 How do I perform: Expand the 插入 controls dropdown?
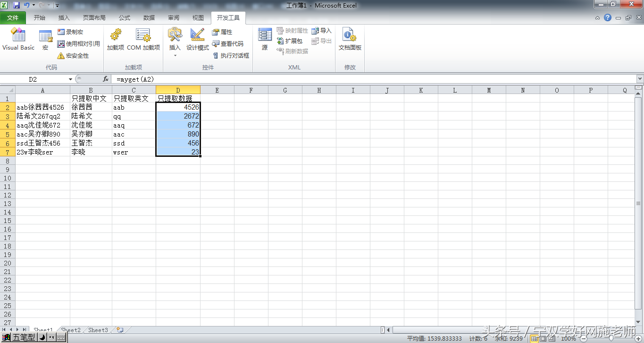175,43
